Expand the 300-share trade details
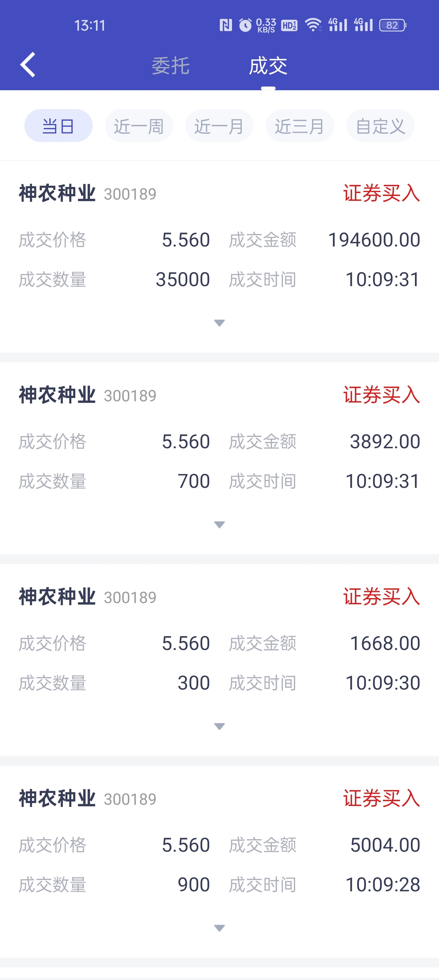Viewport: 439px width, 980px height. click(x=219, y=726)
